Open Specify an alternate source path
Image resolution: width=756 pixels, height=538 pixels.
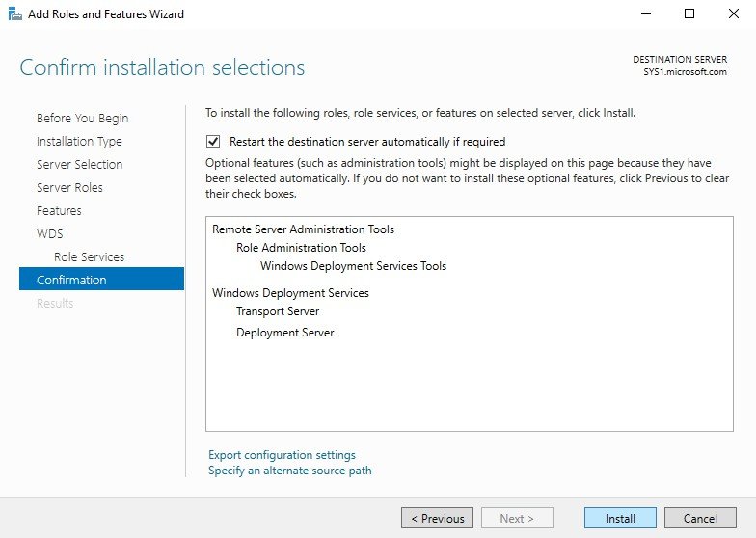tap(289, 471)
